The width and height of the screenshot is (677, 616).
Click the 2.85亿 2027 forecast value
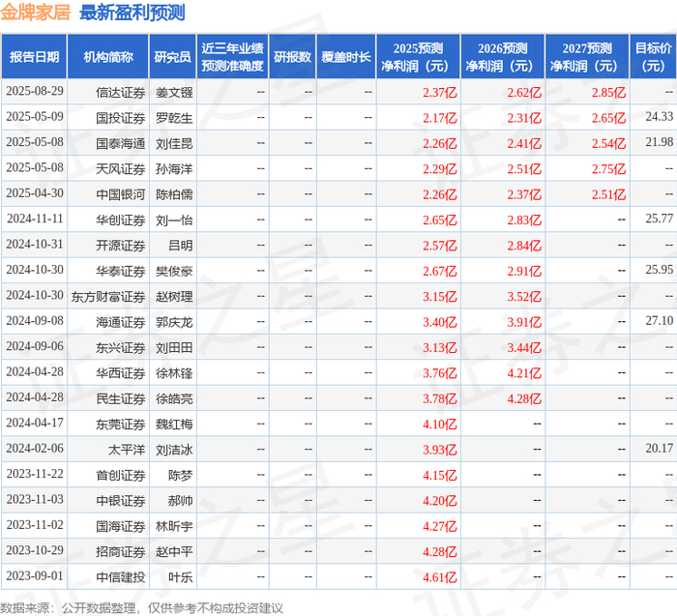[608, 93]
